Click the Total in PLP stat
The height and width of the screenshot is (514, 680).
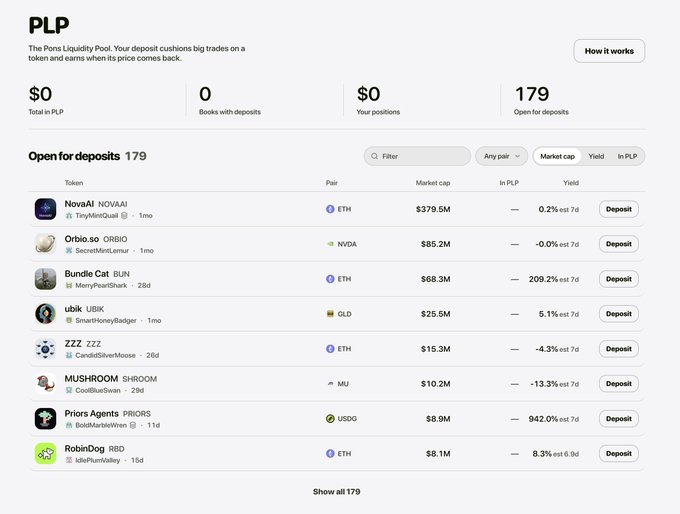[x=46, y=100]
